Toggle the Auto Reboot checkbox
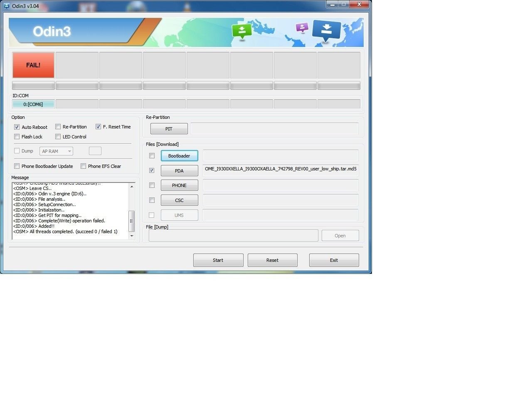The width and height of the screenshot is (532, 399). pos(17,127)
